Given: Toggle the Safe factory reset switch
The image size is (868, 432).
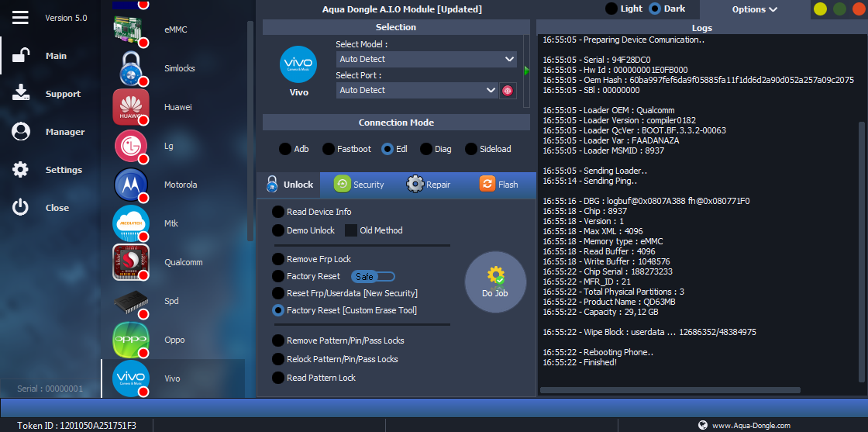Looking at the screenshot, I should click(373, 276).
